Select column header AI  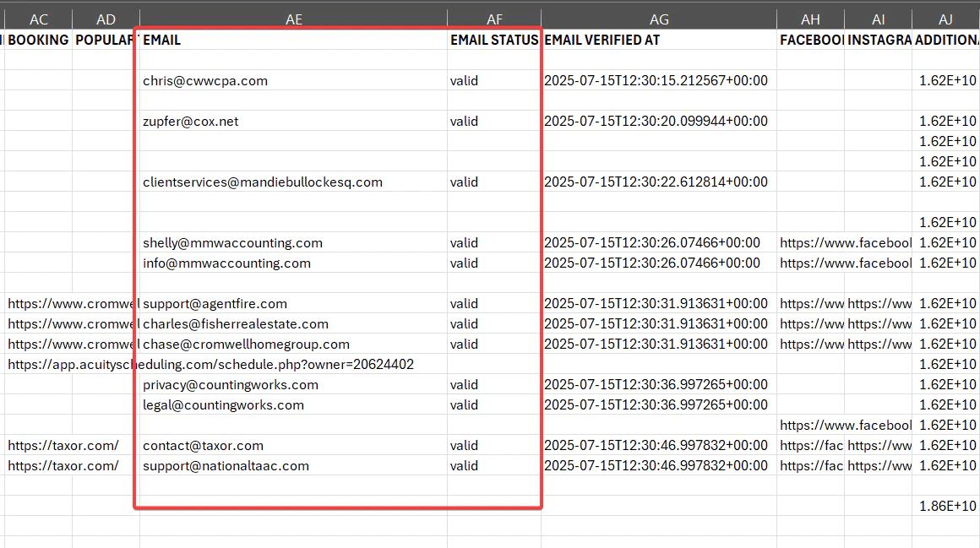[x=878, y=19]
